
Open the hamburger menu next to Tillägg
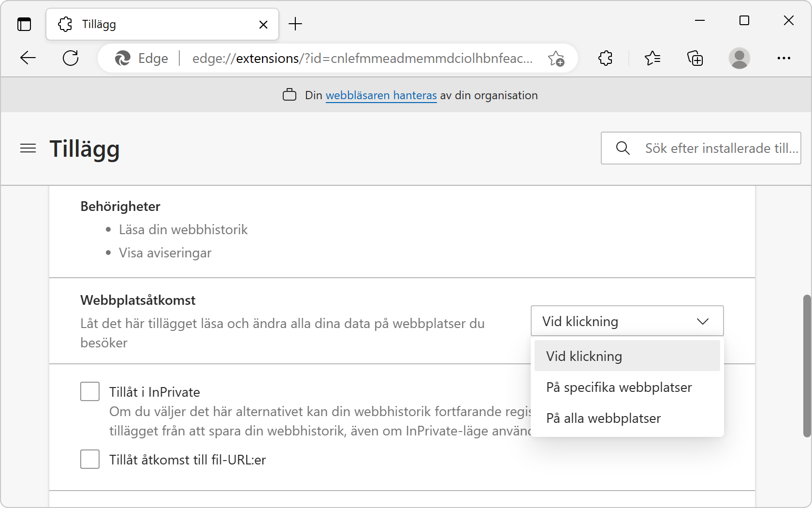pyautogui.click(x=28, y=148)
